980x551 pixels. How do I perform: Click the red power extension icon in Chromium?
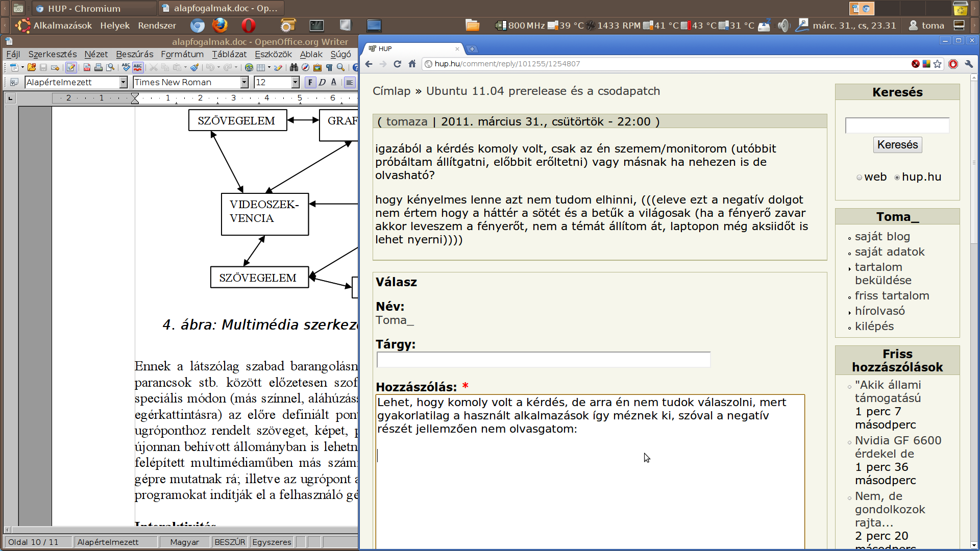pos(953,64)
